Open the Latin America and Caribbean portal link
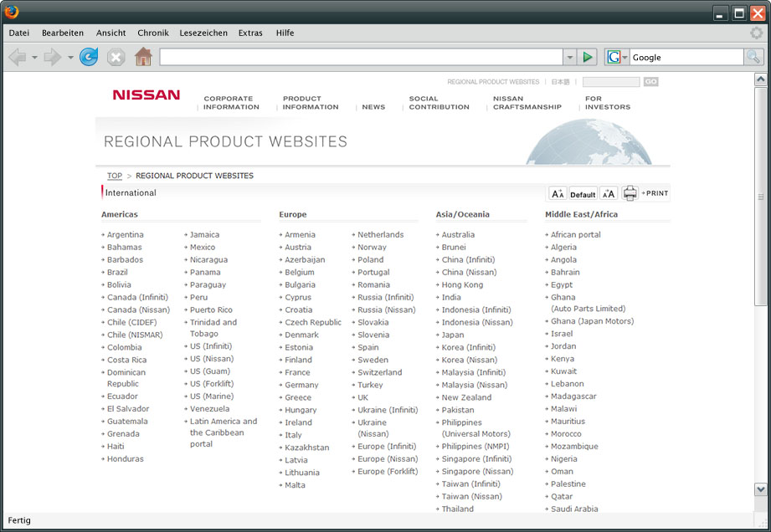771x532 pixels. (224, 432)
